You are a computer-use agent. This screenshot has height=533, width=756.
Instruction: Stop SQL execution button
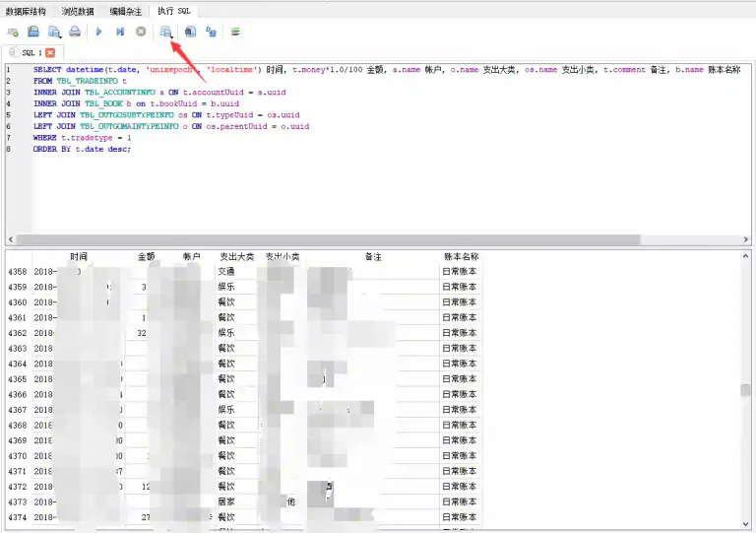(141, 32)
